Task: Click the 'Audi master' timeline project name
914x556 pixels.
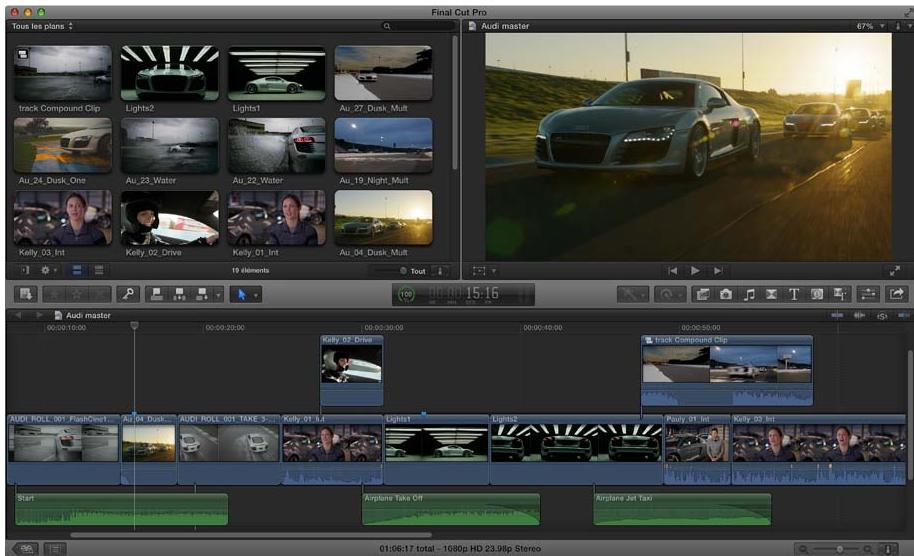Action: (x=88, y=315)
